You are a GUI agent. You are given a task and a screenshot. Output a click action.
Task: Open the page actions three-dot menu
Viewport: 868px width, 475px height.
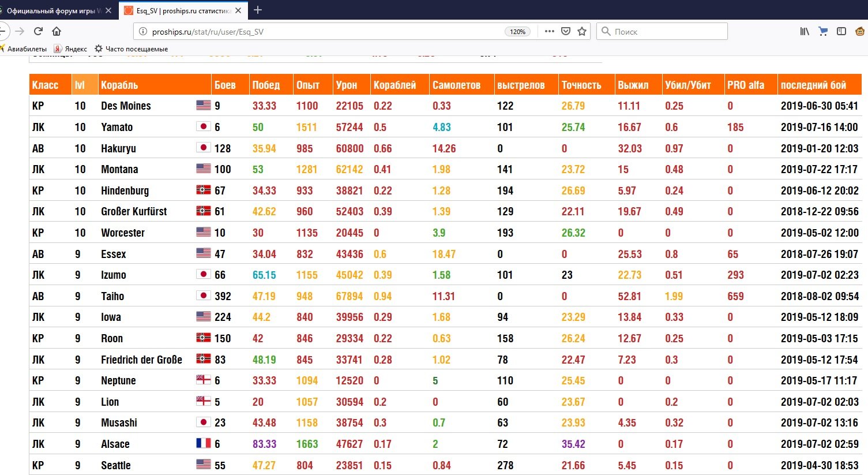[549, 31]
